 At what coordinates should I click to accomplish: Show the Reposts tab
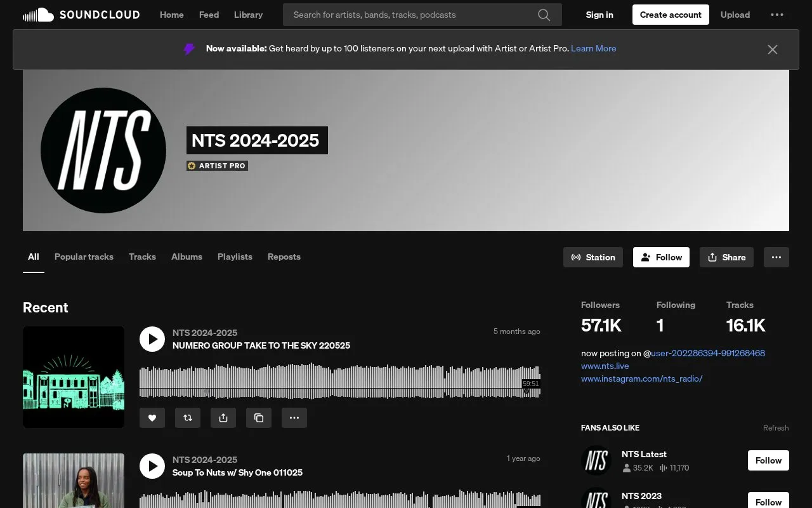284,257
